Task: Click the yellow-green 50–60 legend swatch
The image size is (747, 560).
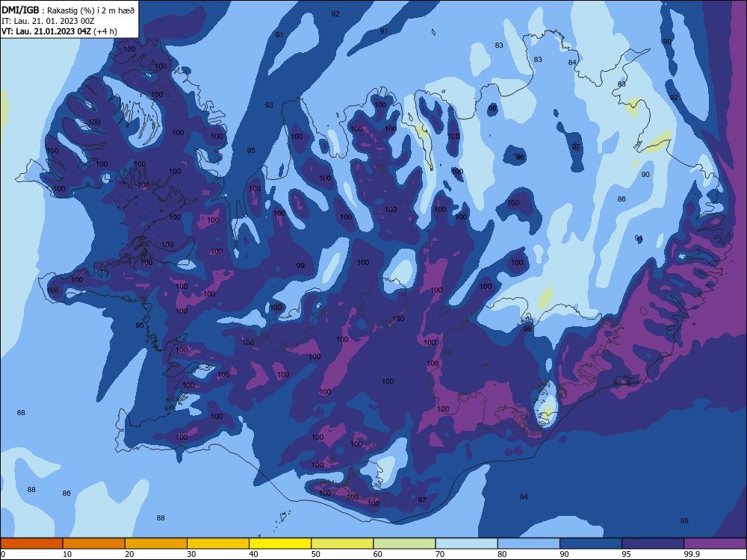Action: coord(342,544)
